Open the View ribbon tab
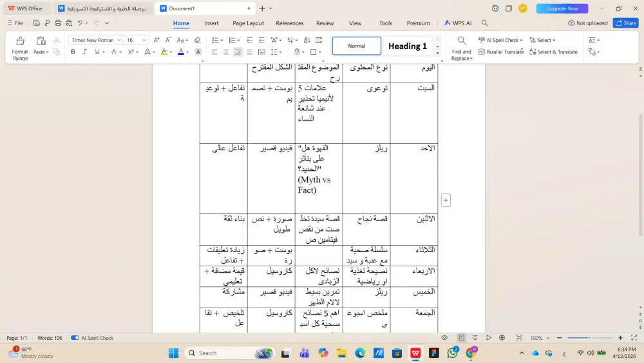The image size is (644, 363). [x=355, y=23]
